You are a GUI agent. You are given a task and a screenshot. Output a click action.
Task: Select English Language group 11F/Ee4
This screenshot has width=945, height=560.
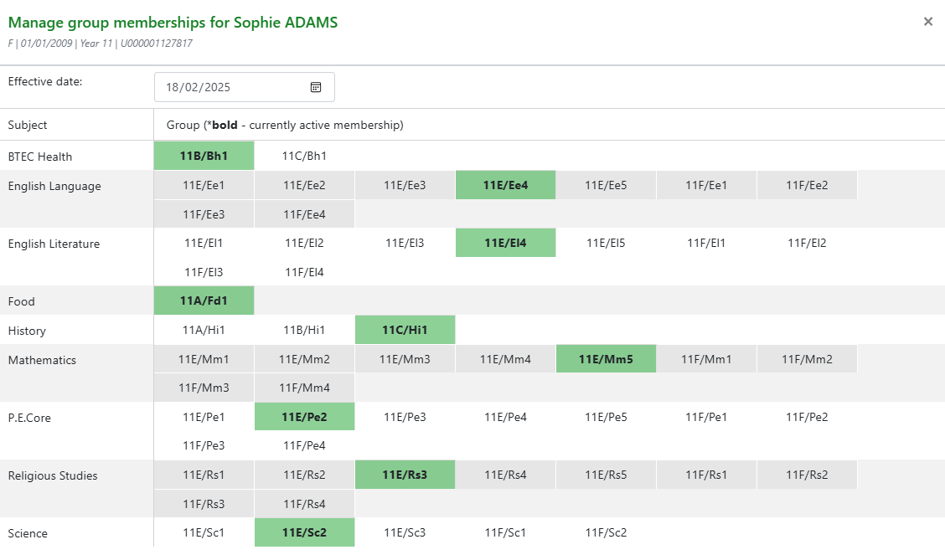[304, 213]
